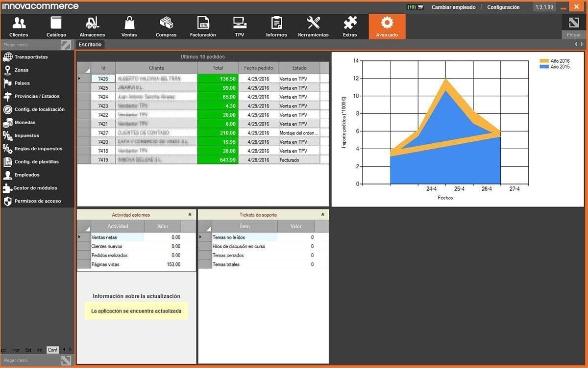Collapse the Tickets de soporte panel
The width and height of the screenshot is (588, 368).
pyautogui.click(x=322, y=215)
